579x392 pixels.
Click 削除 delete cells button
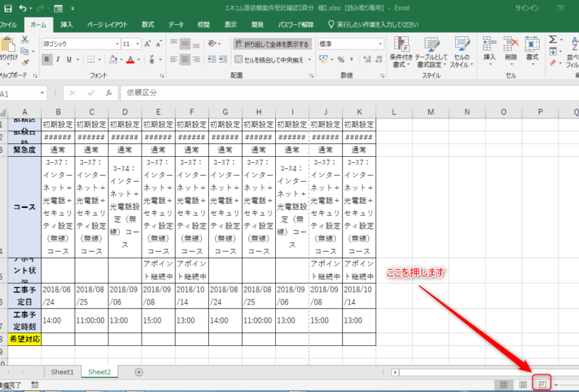[x=511, y=51]
